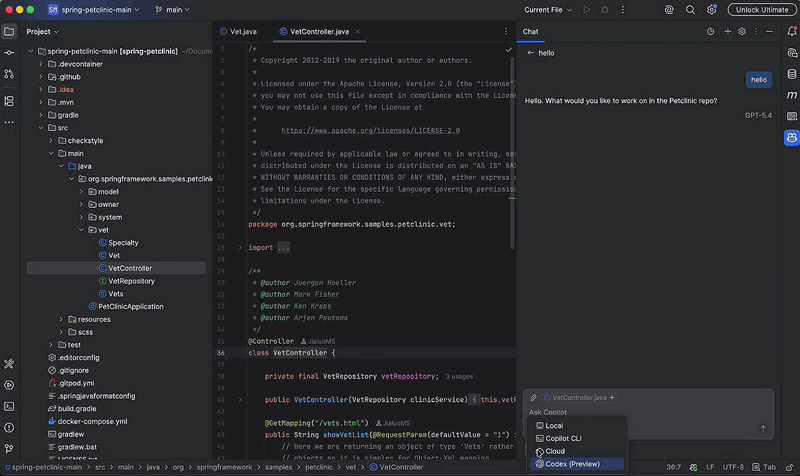Click 36:7 caret position in status bar
This screenshot has width=800, height=476.
(x=673, y=467)
